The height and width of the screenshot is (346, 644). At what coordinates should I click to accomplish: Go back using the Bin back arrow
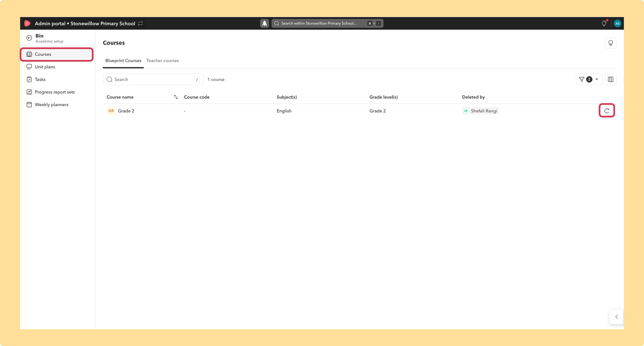pyautogui.click(x=29, y=38)
